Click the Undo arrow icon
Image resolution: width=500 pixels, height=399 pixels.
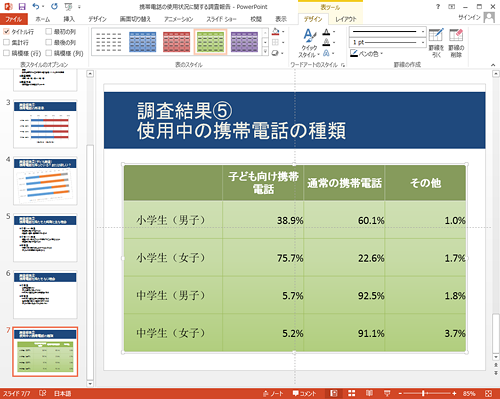click(x=36, y=6)
